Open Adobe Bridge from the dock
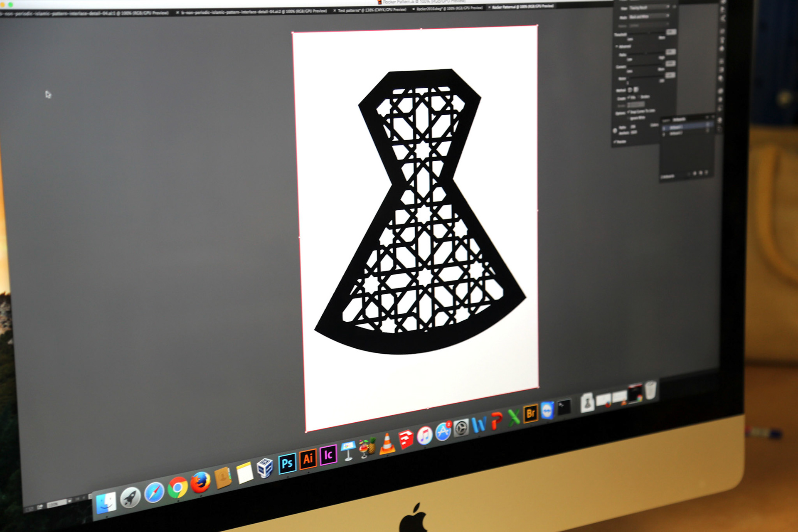The image size is (798, 532). click(x=530, y=414)
